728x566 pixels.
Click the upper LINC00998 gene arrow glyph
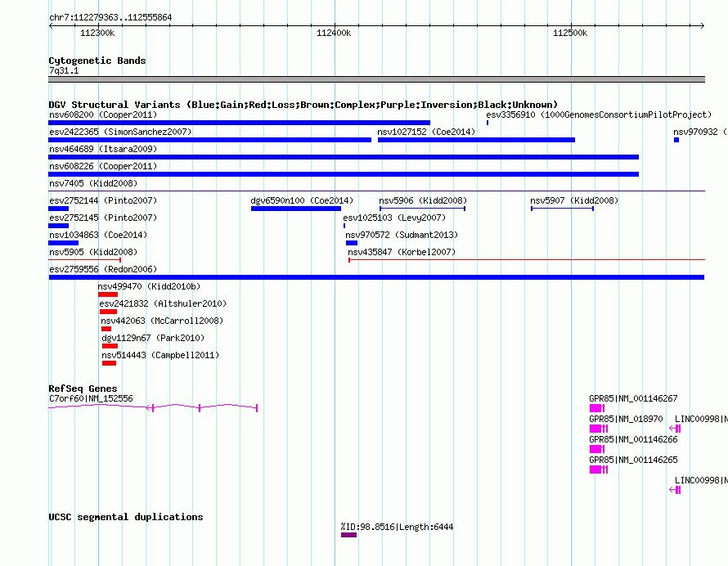(675, 429)
